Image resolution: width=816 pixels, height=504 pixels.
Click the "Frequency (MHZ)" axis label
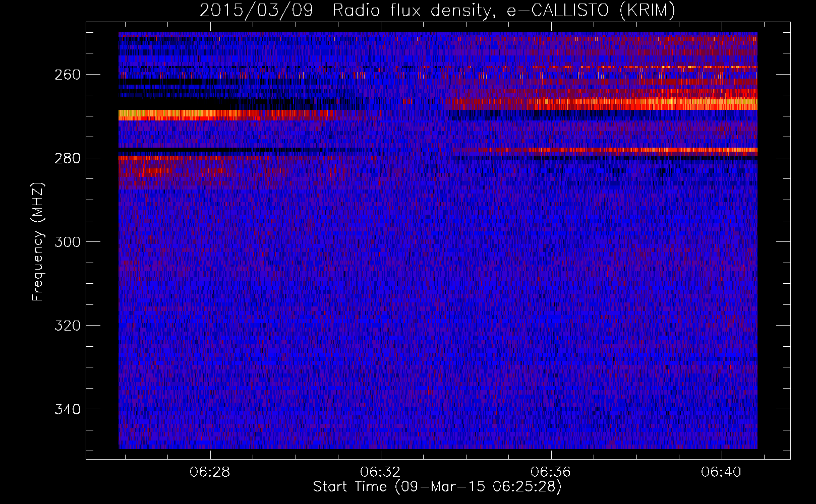[38, 242]
